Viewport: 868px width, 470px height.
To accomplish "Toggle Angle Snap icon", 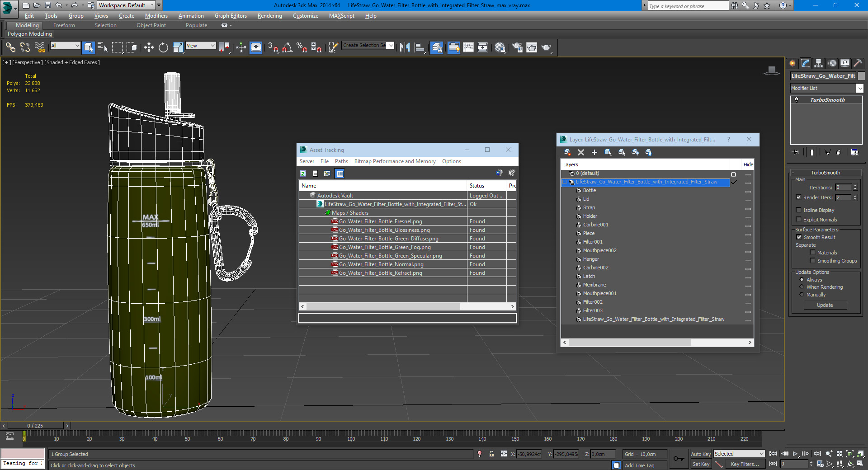I will pyautogui.click(x=287, y=47).
